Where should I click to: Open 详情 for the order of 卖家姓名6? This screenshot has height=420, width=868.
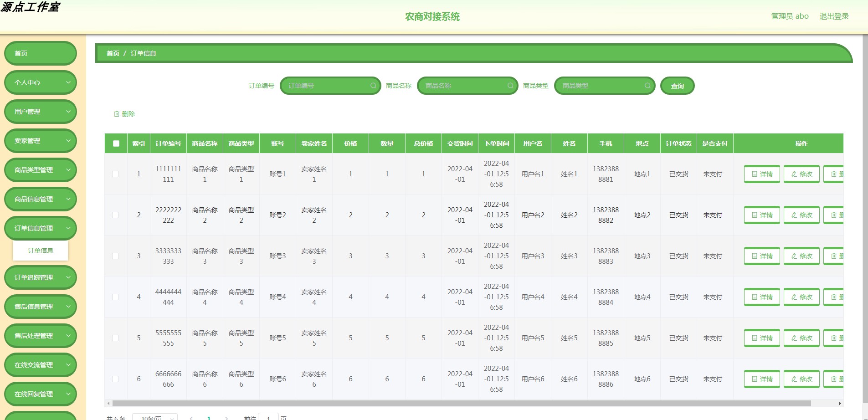pyautogui.click(x=762, y=379)
